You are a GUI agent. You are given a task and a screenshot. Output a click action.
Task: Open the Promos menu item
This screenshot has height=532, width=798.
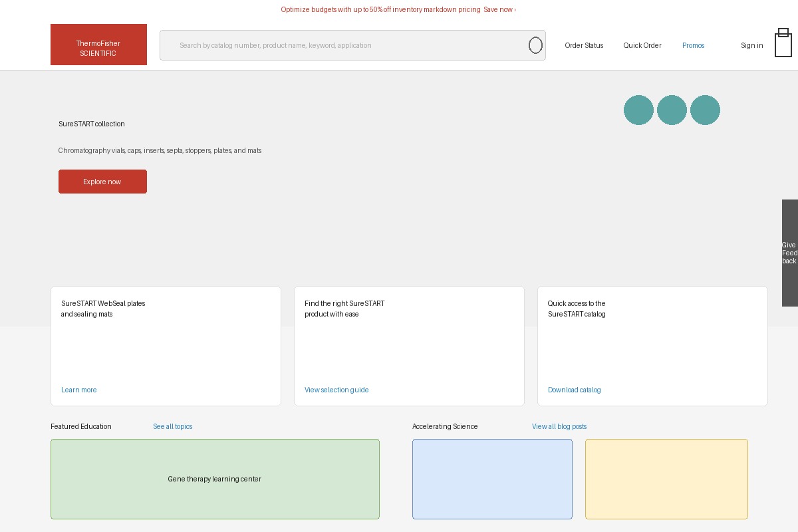pos(693,45)
